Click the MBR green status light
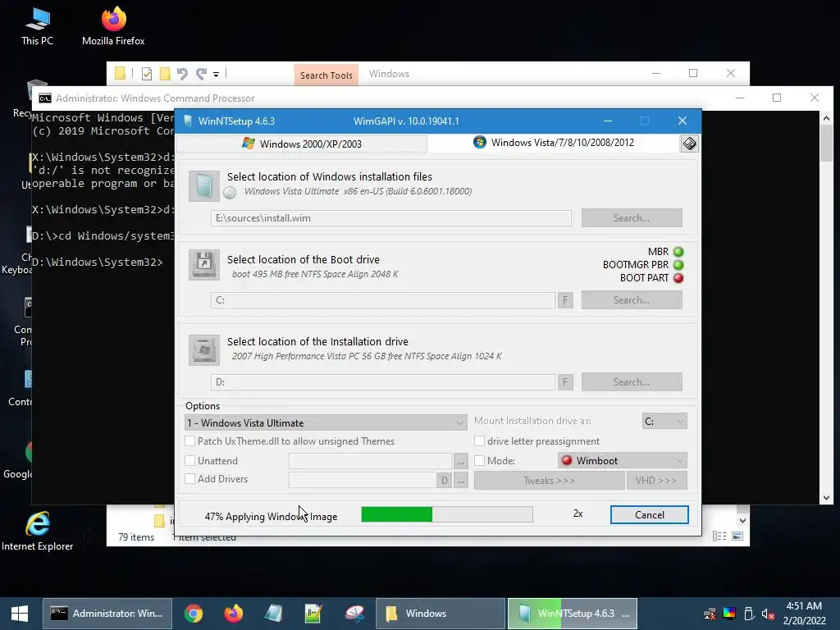This screenshot has width=840, height=630. pos(678,252)
